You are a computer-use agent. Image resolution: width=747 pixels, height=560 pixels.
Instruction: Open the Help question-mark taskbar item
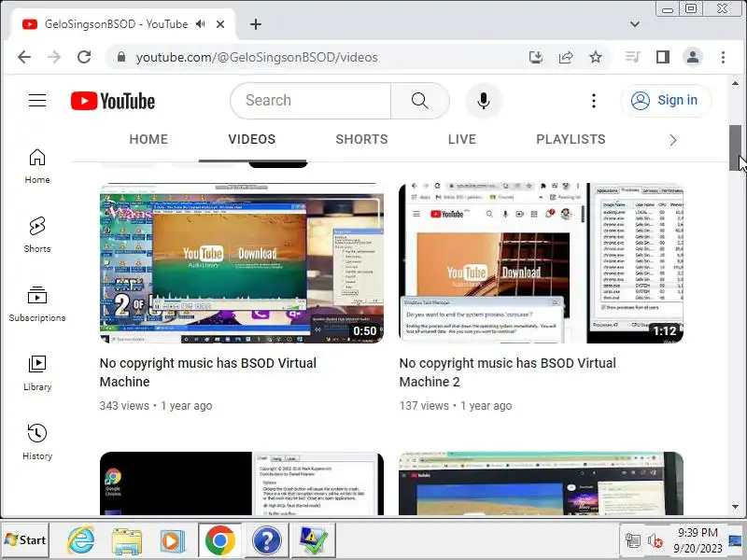click(266, 540)
